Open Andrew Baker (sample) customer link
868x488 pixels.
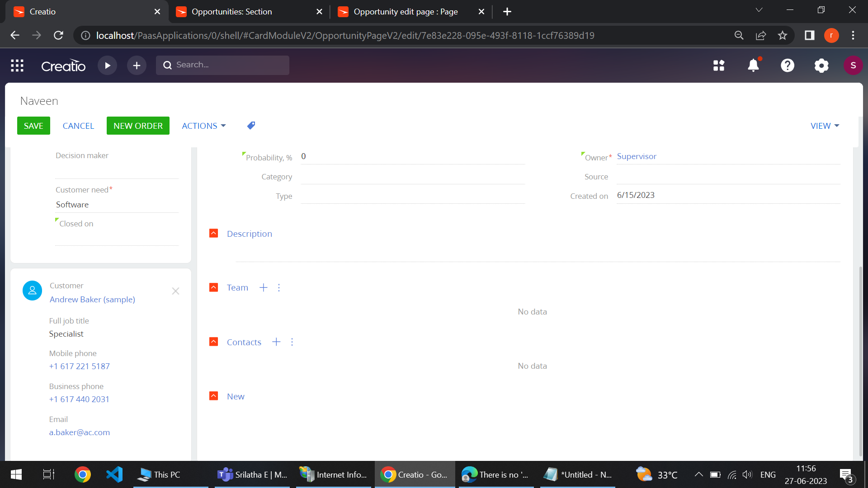(92, 299)
